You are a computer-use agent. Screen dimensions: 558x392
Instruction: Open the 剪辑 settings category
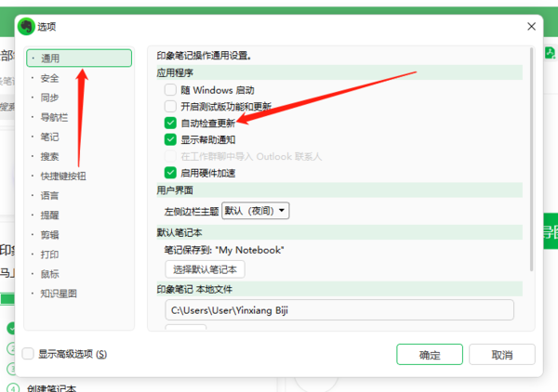pyautogui.click(x=49, y=234)
